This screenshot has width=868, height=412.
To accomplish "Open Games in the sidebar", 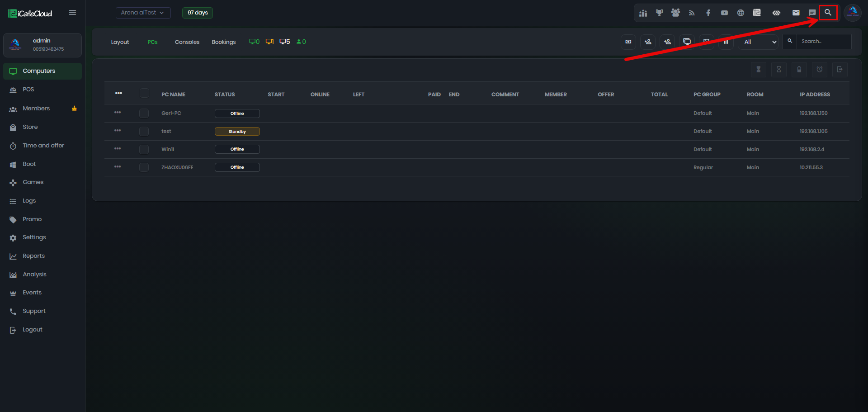I will point(42,182).
